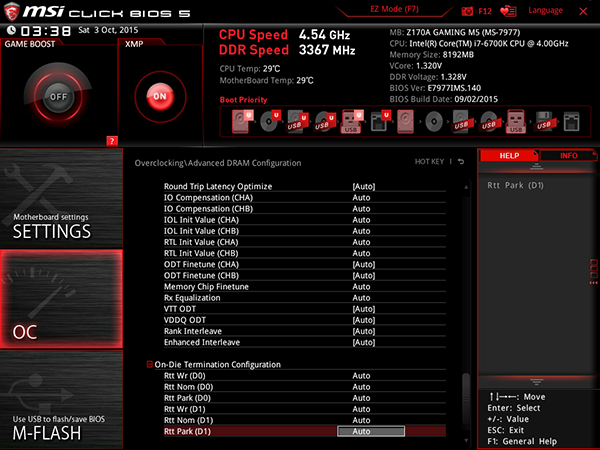This screenshot has width=600, height=450.
Task: Click the F12 label beside the camera
Action: pos(485,11)
